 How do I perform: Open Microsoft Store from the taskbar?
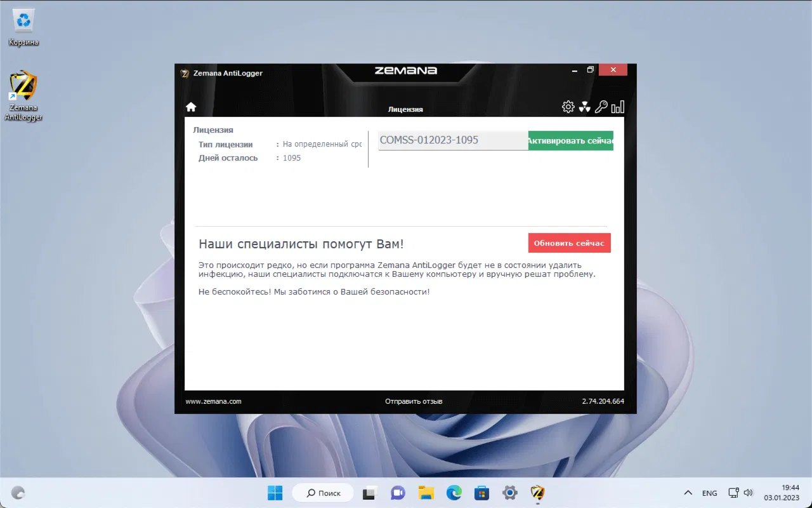click(x=481, y=493)
